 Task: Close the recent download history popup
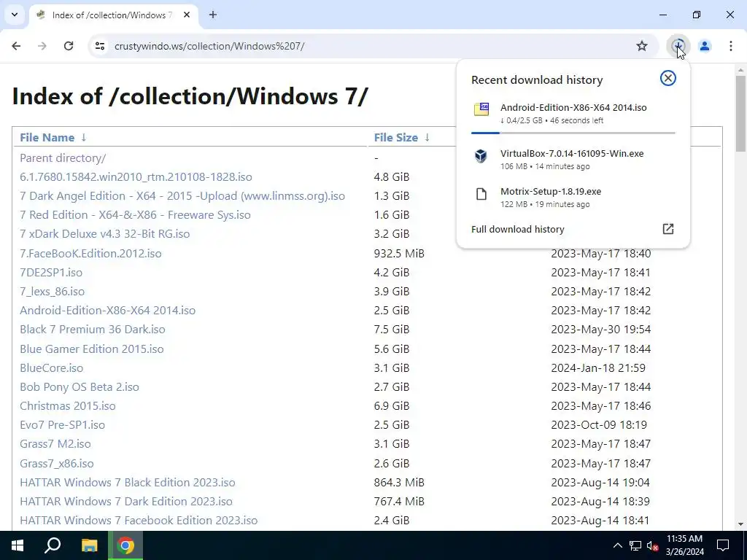[x=668, y=78]
